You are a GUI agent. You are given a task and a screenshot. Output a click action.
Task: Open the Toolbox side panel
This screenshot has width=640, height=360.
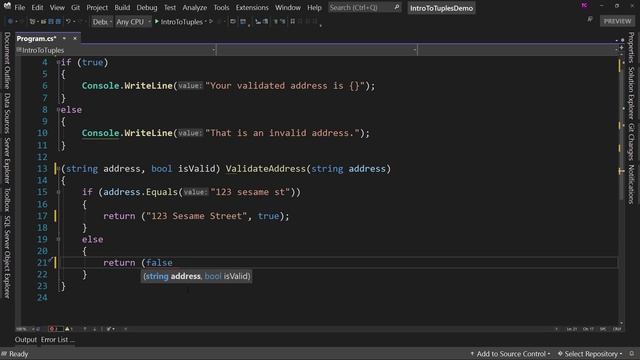click(7, 200)
